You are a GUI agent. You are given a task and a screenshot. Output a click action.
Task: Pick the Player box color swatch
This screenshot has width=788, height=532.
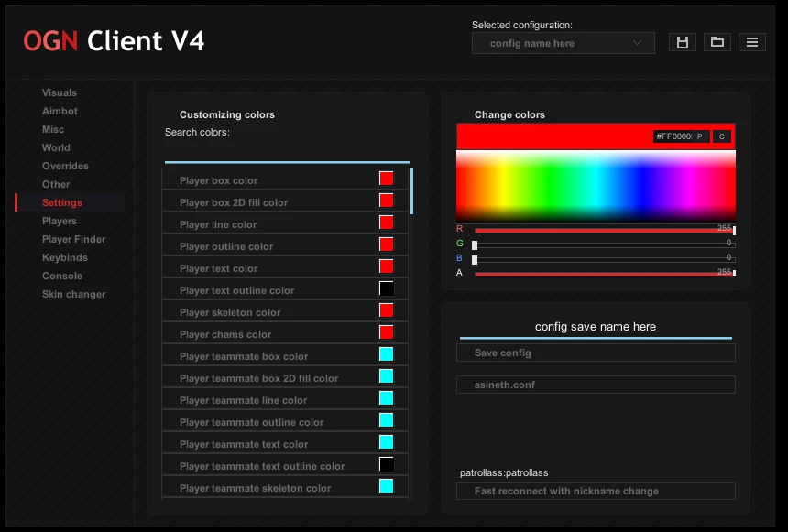point(386,179)
